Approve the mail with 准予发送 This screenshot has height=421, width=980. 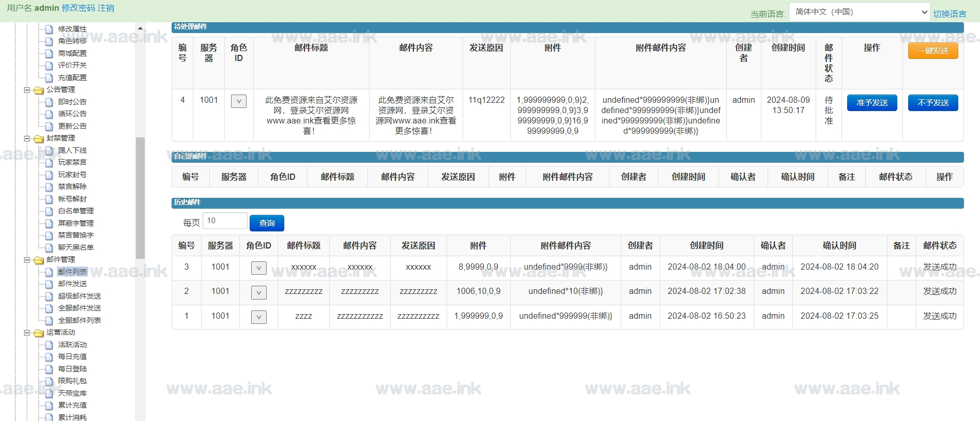pyautogui.click(x=871, y=103)
